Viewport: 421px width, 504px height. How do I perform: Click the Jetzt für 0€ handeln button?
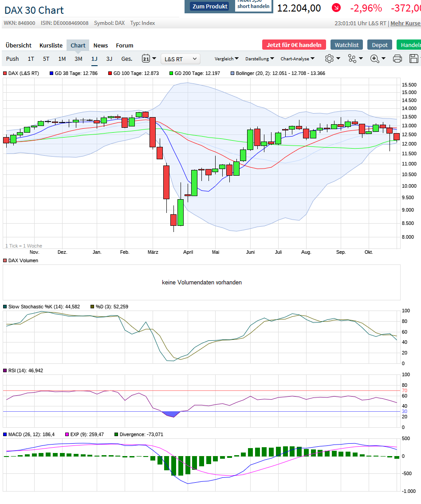294,45
